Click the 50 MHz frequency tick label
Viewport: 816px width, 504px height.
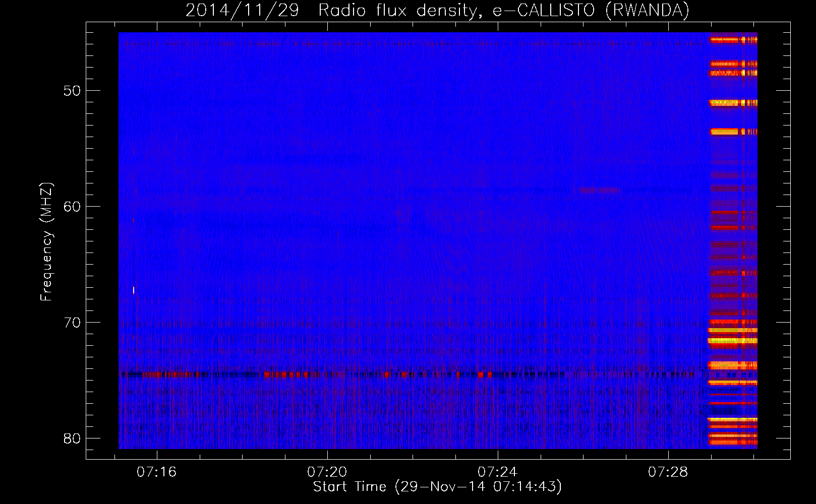(x=72, y=91)
